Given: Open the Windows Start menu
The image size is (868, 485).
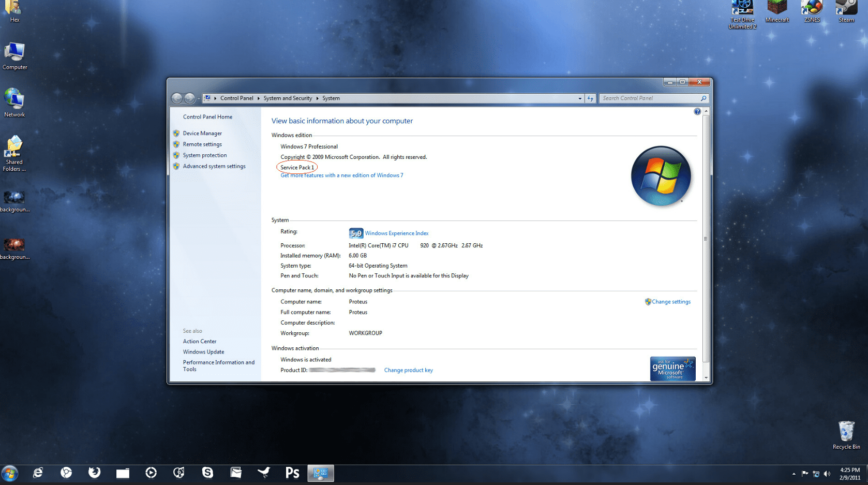Looking at the screenshot, I should pyautogui.click(x=10, y=473).
